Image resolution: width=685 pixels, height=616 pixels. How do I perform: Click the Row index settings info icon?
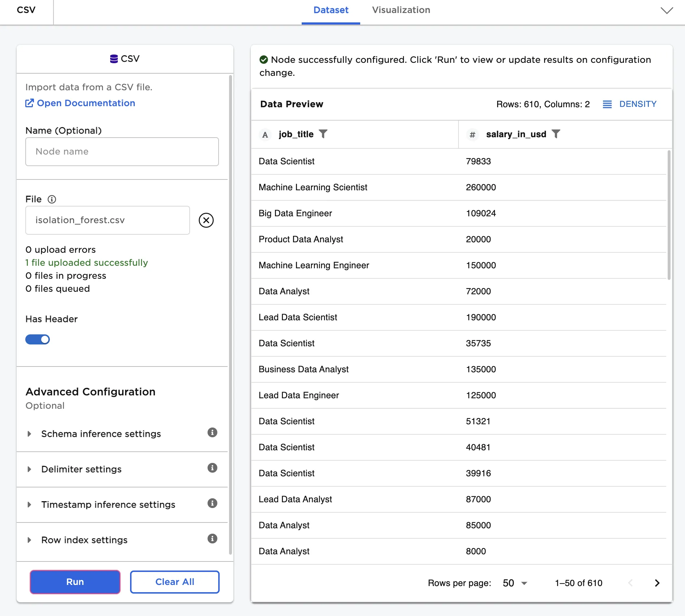[x=212, y=539]
